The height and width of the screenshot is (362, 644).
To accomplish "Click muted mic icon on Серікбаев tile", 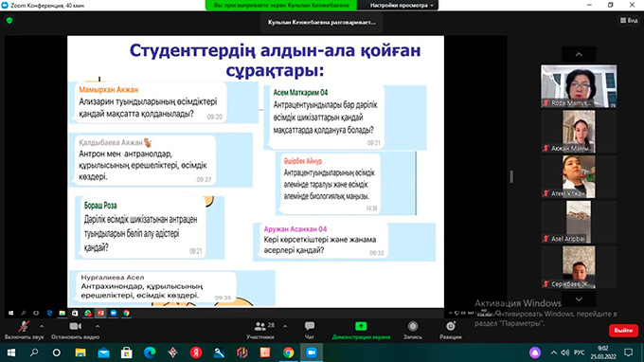I will [x=546, y=284].
